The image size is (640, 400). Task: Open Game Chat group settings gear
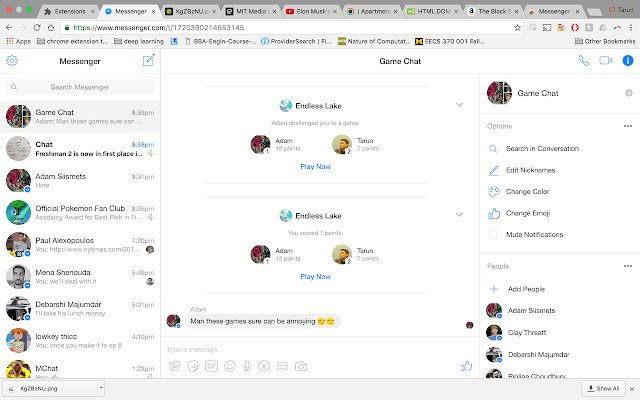tap(629, 93)
